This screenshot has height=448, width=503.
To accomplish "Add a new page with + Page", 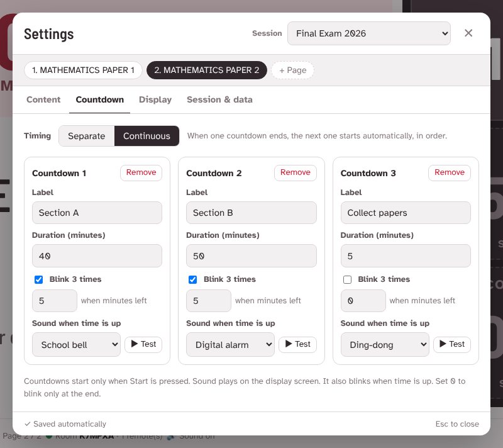I will pyautogui.click(x=292, y=70).
